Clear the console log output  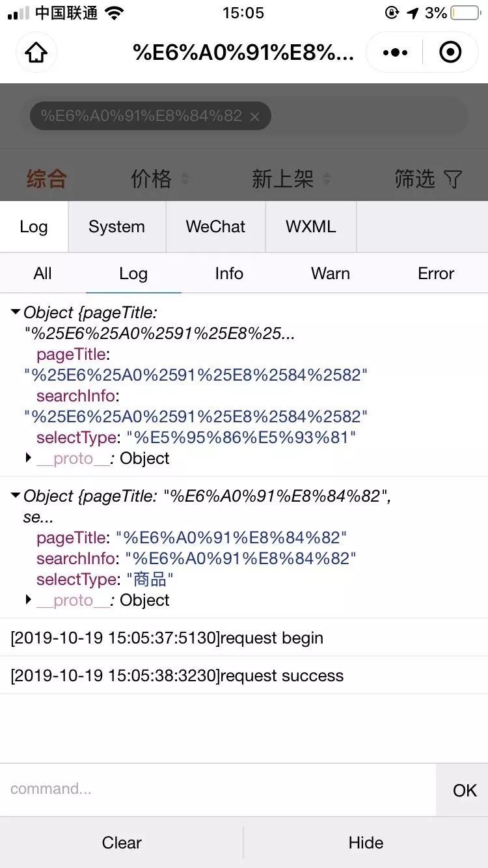122,843
